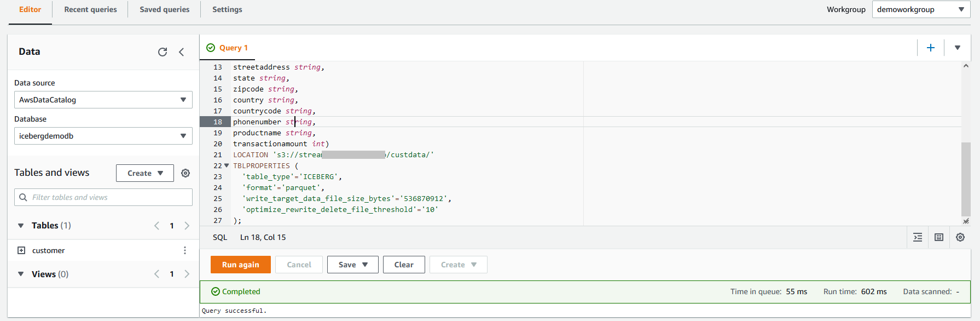
Task: Open the icebergdemodb Database dropdown
Action: click(x=103, y=136)
